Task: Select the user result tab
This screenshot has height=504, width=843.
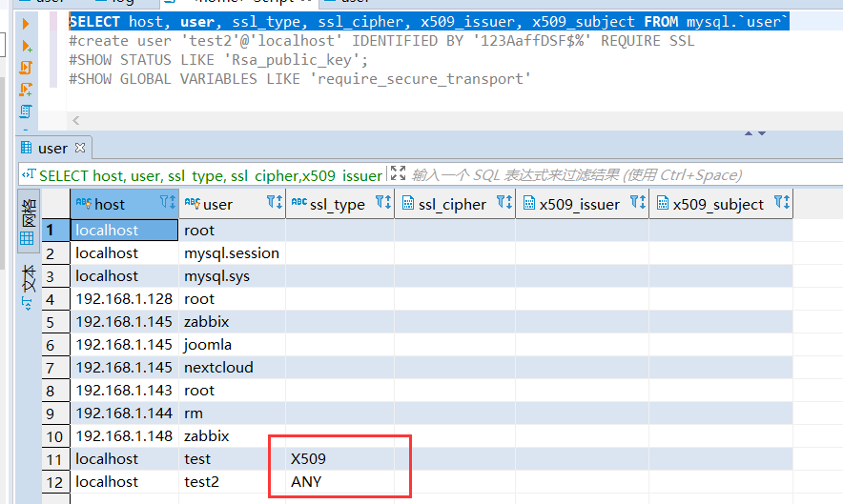Action: [52, 148]
